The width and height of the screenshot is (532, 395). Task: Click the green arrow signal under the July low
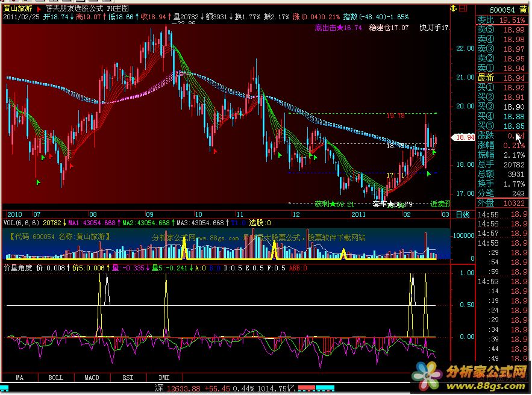(x=39, y=182)
